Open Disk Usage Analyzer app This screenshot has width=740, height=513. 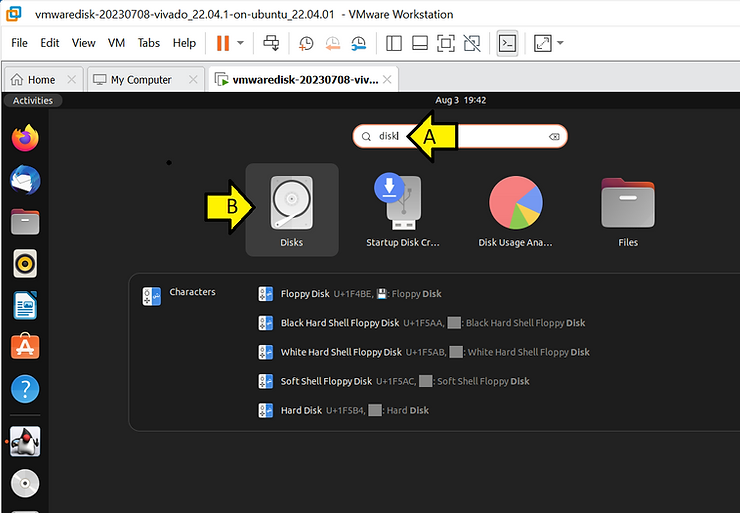[515, 209]
